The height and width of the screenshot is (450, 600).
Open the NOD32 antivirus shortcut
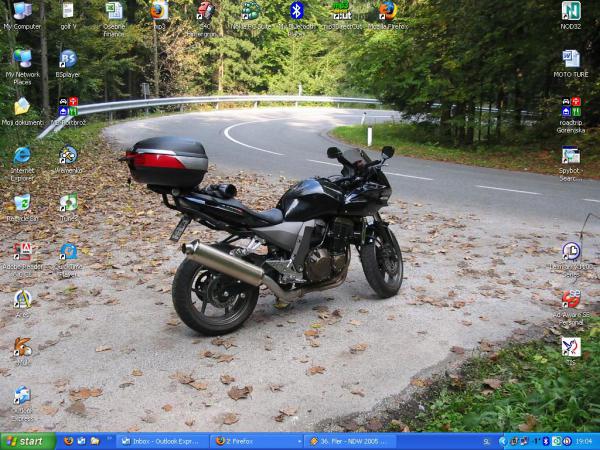click(571, 12)
